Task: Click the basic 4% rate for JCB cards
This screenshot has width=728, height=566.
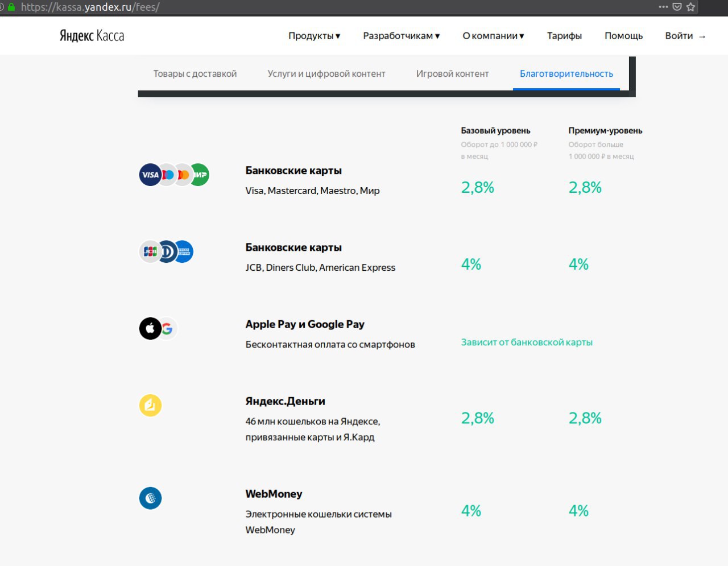Action: [x=471, y=265]
